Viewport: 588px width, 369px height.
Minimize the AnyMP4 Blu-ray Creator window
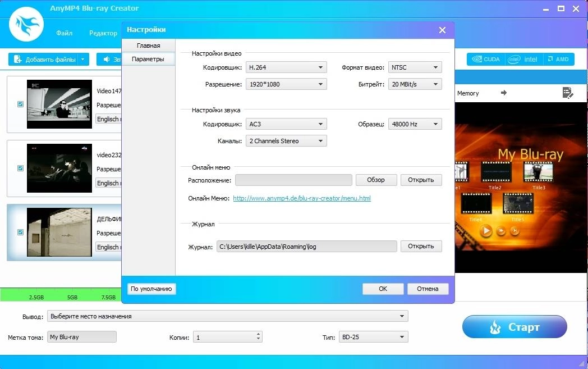546,9
